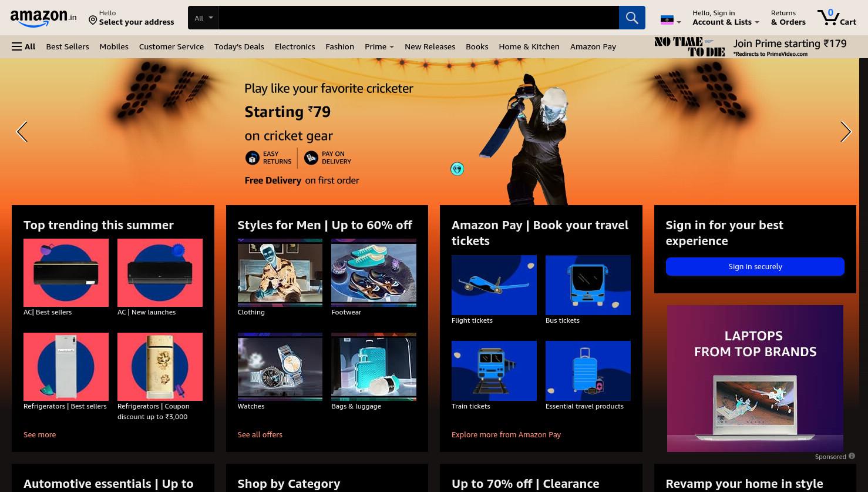This screenshot has width=868, height=492.
Task: Focus the search input field
Action: coord(418,18)
